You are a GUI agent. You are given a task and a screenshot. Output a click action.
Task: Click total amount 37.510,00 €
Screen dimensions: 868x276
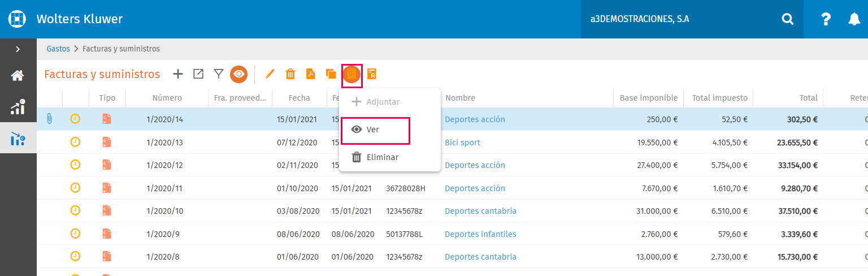pyautogui.click(x=797, y=211)
